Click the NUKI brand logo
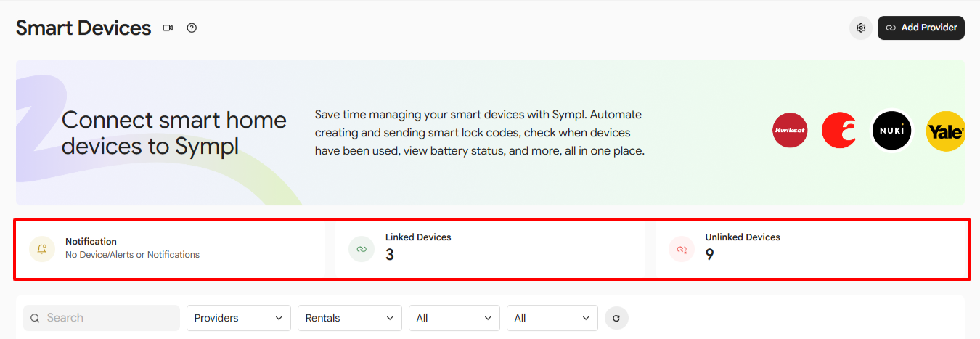 [x=891, y=131]
